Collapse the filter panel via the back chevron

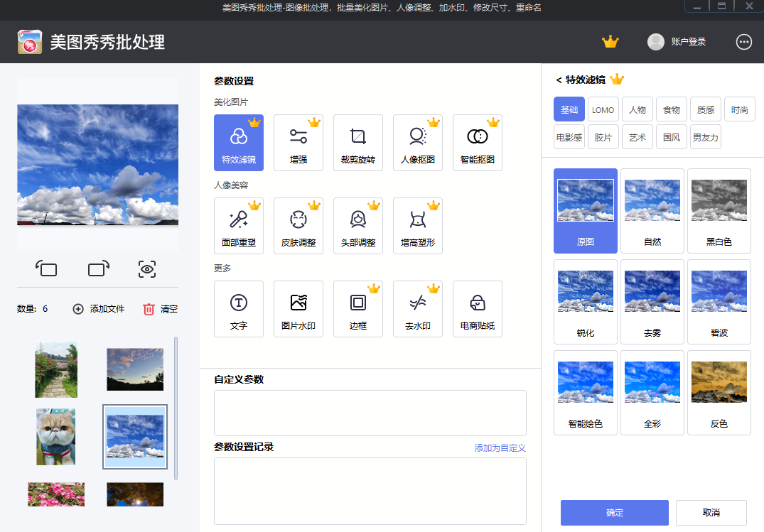559,79
